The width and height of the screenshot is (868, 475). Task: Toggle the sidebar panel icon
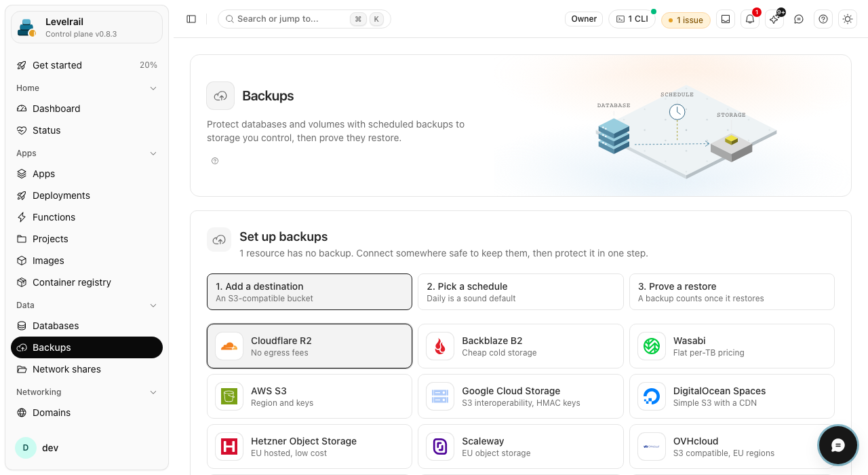(191, 19)
